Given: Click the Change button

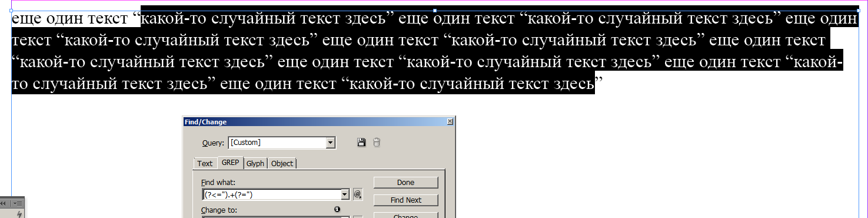Looking at the screenshot, I should point(405,215).
